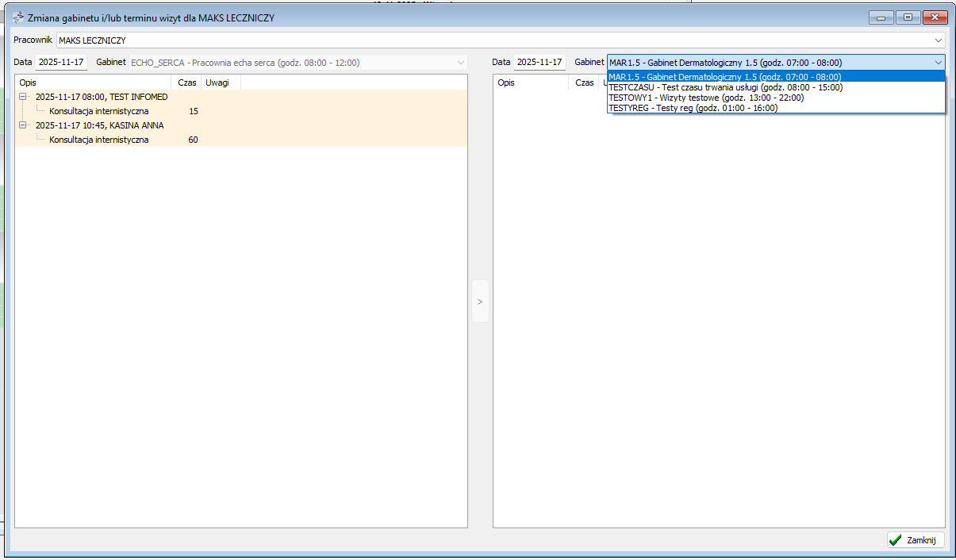Click the Zamknij button
Image resolution: width=956 pixels, height=560 pixels.
(x=916, y=540)
